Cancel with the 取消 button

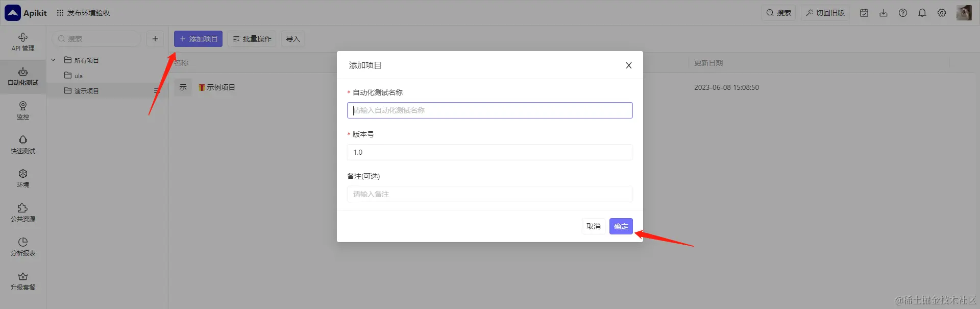[x=594, y=226]
